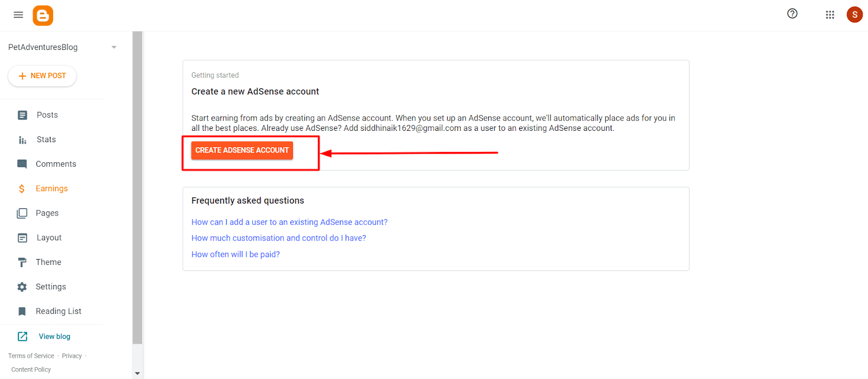Click the New Post button
868x379 pixels.
(42, 76)
